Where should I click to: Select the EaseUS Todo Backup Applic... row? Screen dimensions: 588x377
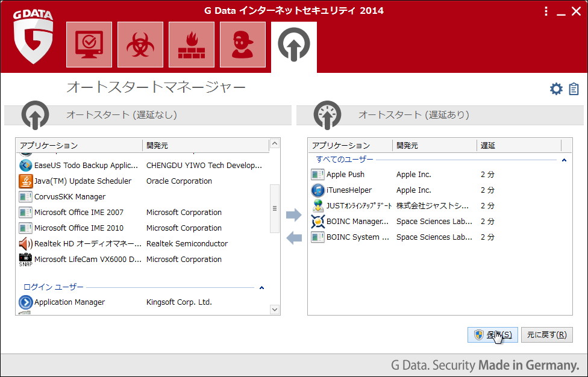[143, 165]
